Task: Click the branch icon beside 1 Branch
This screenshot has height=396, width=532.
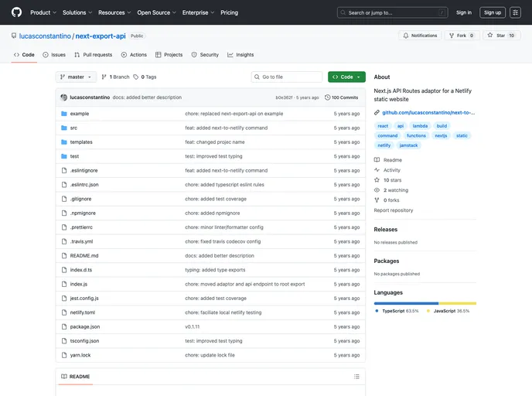Action: [x=104, y=77]
